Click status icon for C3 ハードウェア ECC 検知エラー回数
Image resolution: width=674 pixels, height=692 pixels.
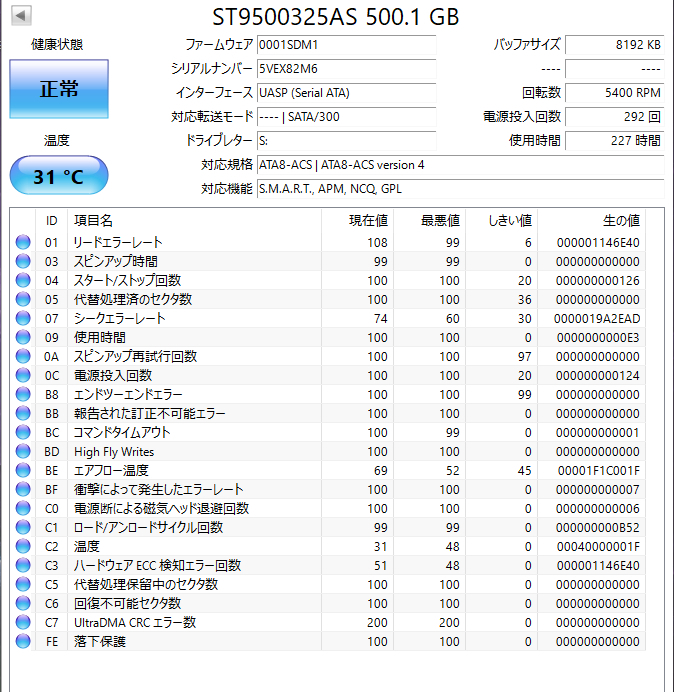click(x=23, y=565)
